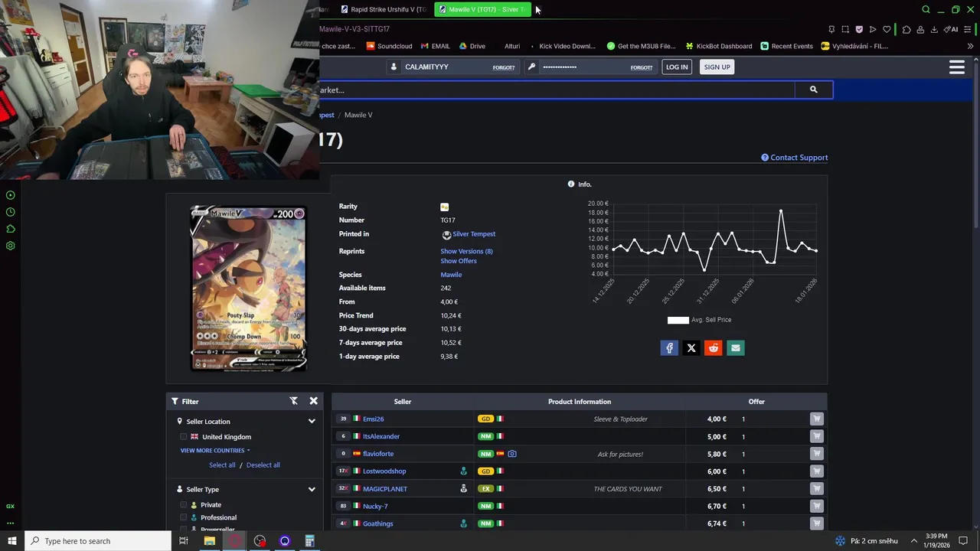This screenshot has width=980, height=551.
Task: Open the Drive bookmark
Action: click(472, 46)
